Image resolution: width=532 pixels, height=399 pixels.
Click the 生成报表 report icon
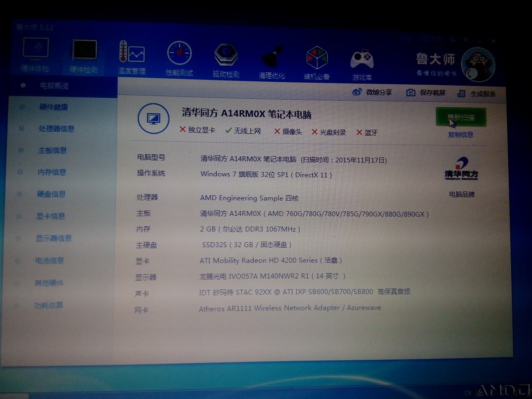pos(461,94)
